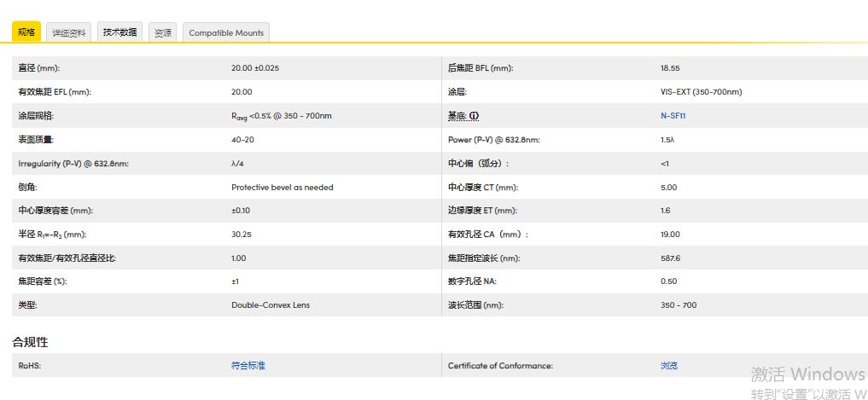Select the ±0.10 tolerance value
The width and height of the screenshot is (868, 400).
[x=241, y=211]
